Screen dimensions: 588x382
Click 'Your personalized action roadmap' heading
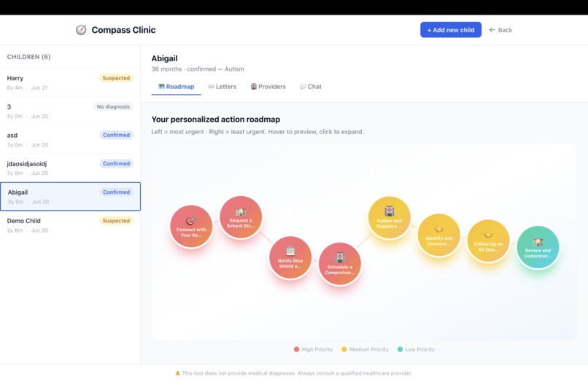pos(216,120)
